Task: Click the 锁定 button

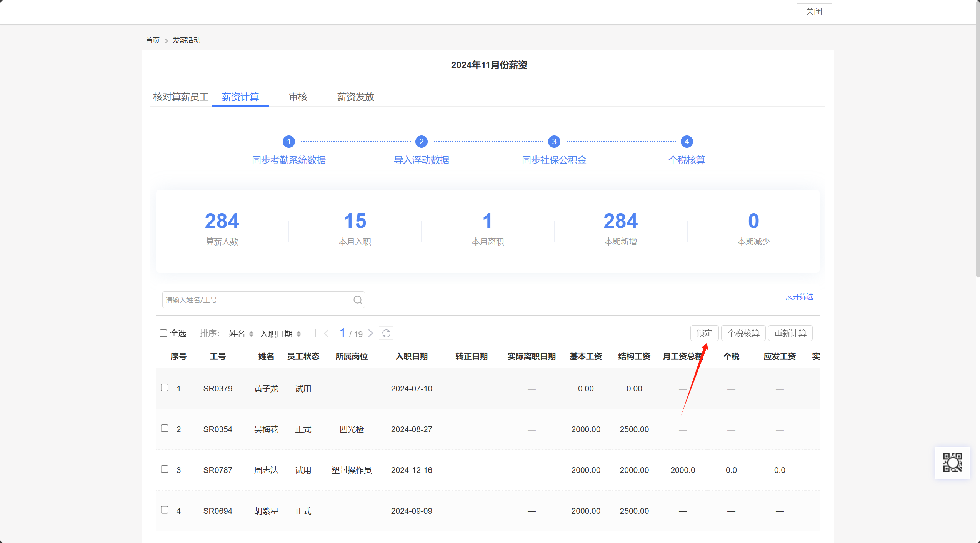Action: tap(704, 333)
